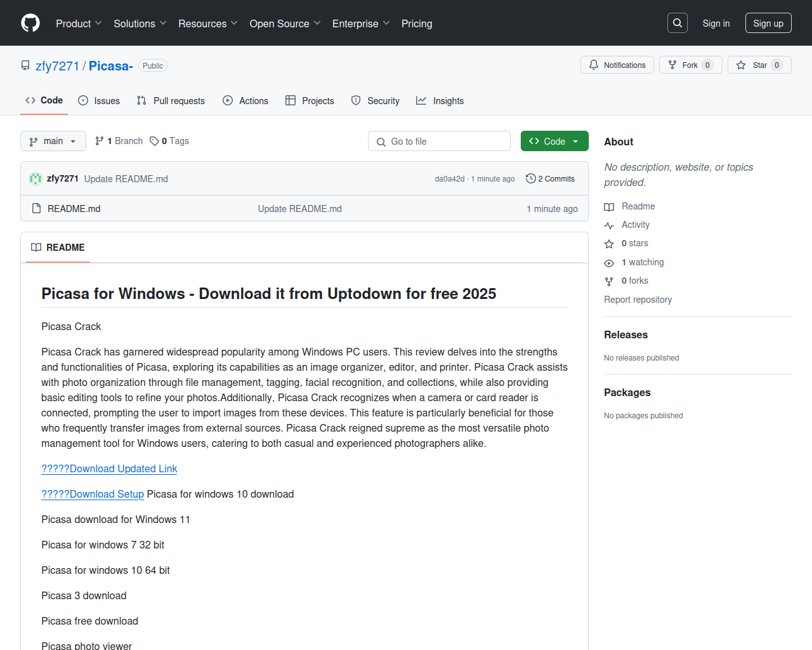Click the zfy7271 avatar in commit row
The height and width of the screenshot is (650, 812).
[x=36, y=179]
